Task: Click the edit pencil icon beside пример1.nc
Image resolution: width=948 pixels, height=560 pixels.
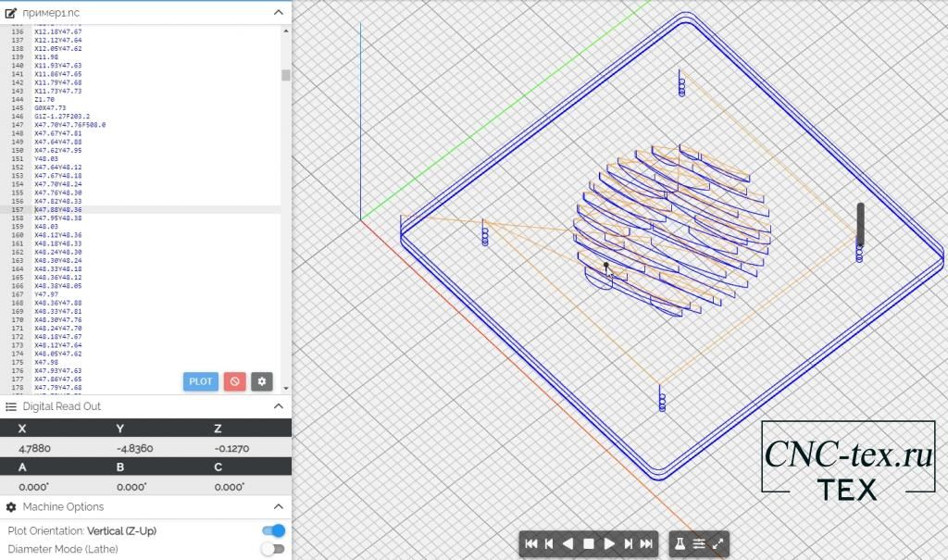Action: click(12, 13)
